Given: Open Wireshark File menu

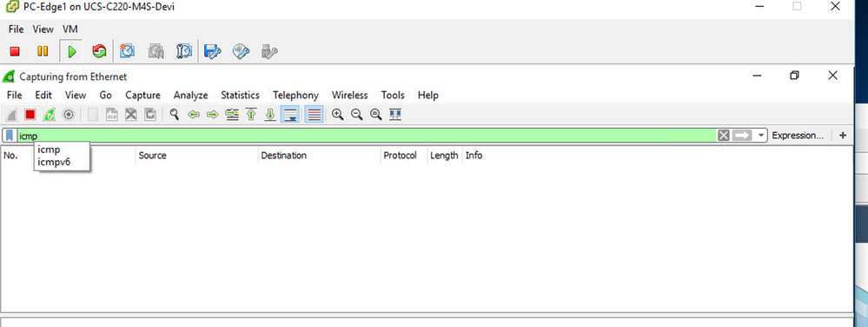Looking at the screenshot, I should click(x=15, y=95).
